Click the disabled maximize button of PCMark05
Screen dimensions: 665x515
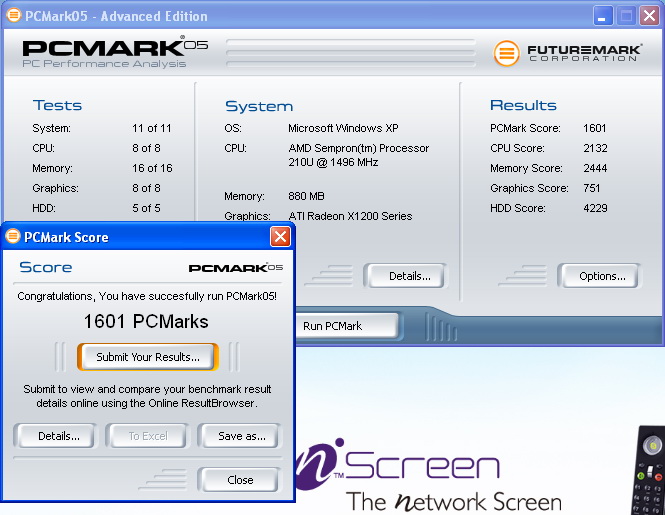click(626, 16)
